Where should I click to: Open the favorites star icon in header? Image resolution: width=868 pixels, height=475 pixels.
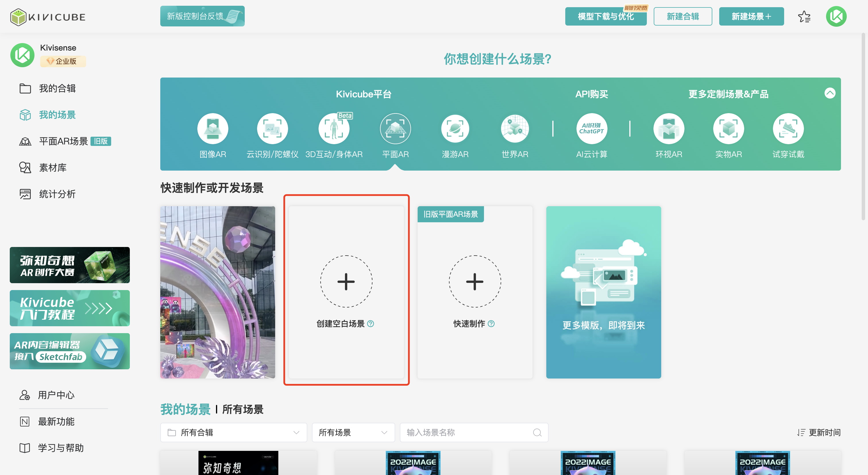pyautogui.click(x=804, y=16)
